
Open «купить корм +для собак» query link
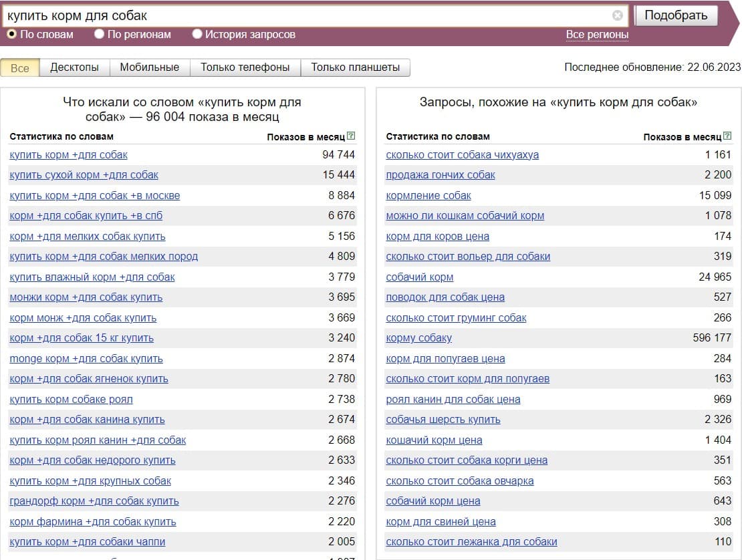tap(69, 154)
